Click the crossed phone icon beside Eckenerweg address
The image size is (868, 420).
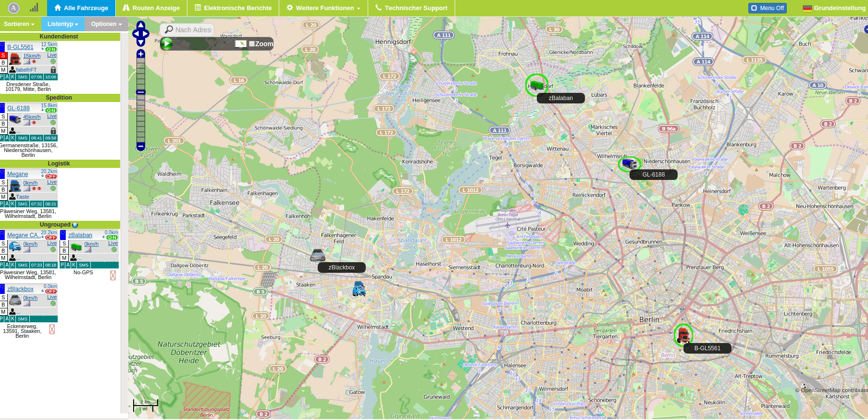pos(52,329)
